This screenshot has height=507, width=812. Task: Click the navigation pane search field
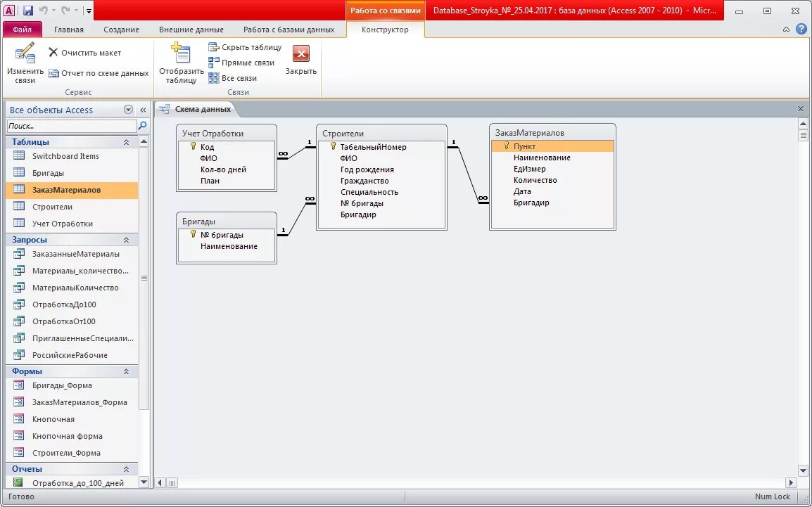click(x=72, y=126)
